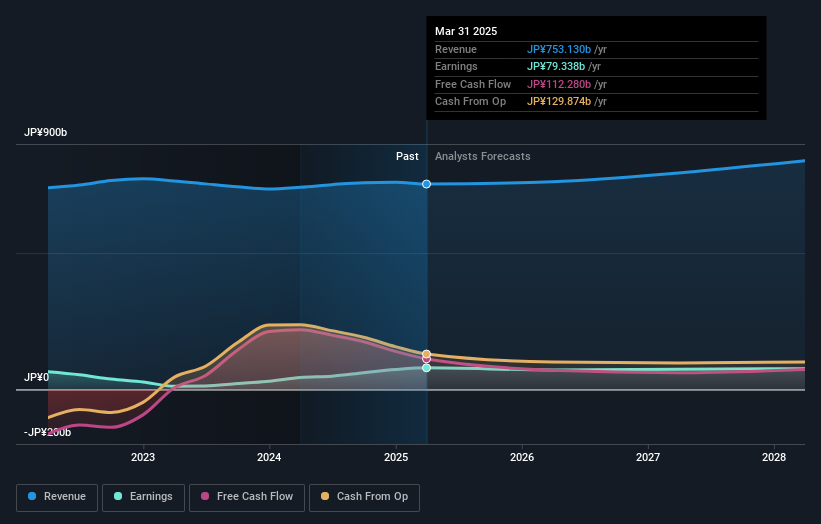Toggle the Free Cash Flow legend series

pos(247,497)
